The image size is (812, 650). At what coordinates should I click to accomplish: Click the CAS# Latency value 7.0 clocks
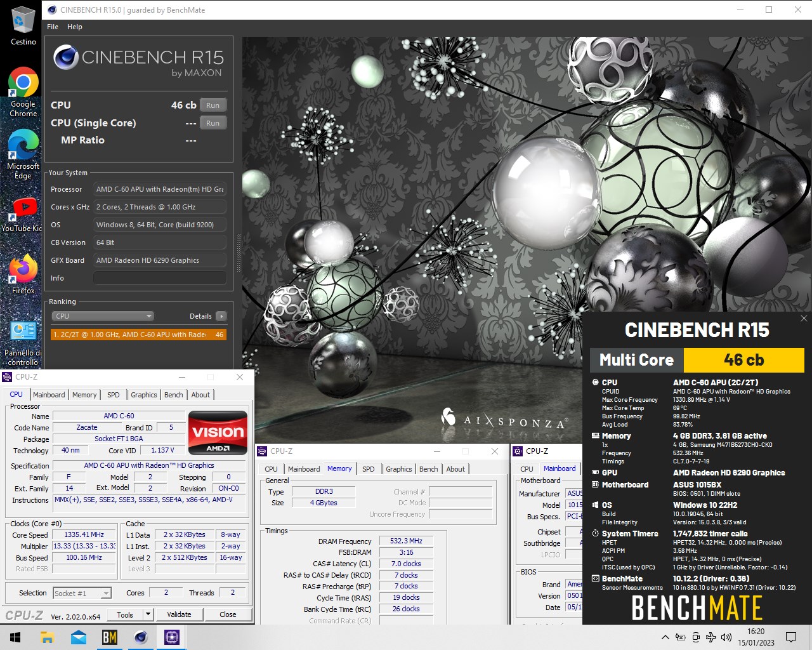click(406, 564)
